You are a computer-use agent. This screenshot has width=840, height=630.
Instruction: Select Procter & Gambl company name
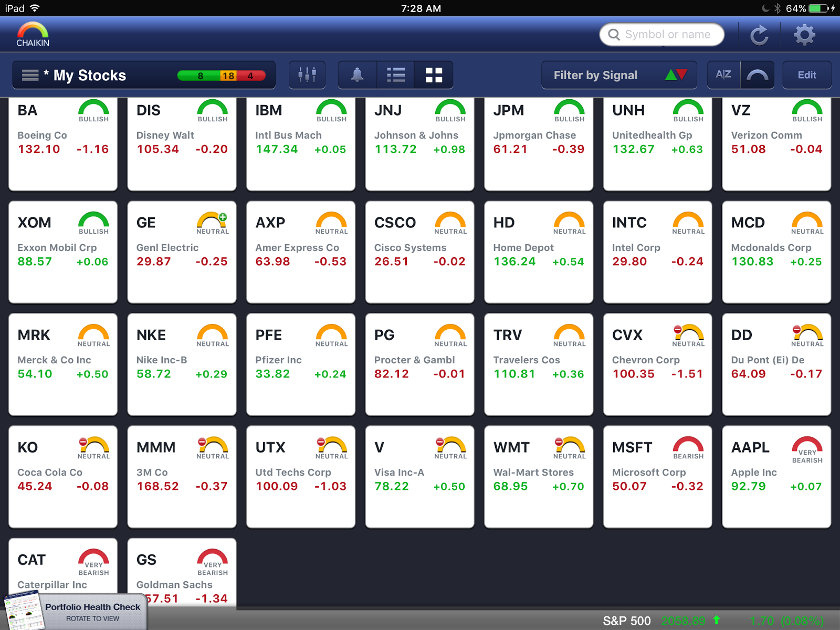point(414,360)
